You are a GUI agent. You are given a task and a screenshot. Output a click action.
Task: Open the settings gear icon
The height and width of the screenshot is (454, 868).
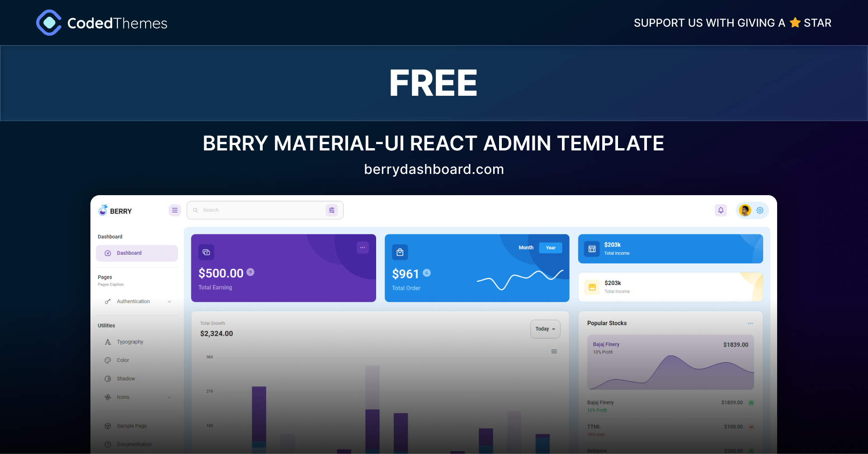(x=760, y=210)
